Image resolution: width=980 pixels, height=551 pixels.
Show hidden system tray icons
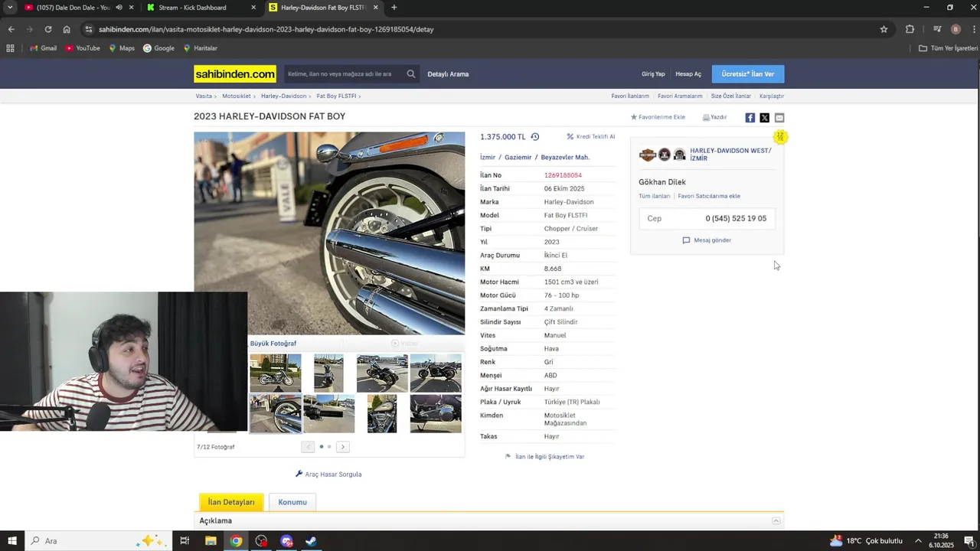(x=918, y=541)
